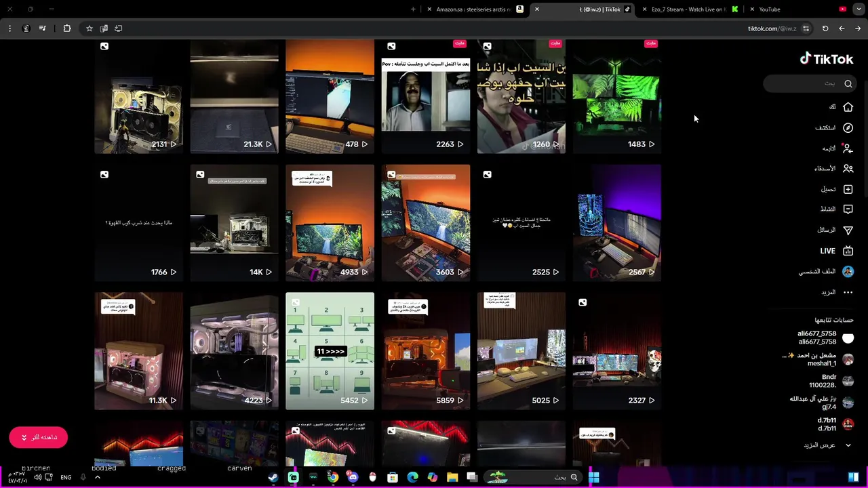Open video with 2327 views
The height and width of the screenshot is (488, 868).
coord(616,351)
